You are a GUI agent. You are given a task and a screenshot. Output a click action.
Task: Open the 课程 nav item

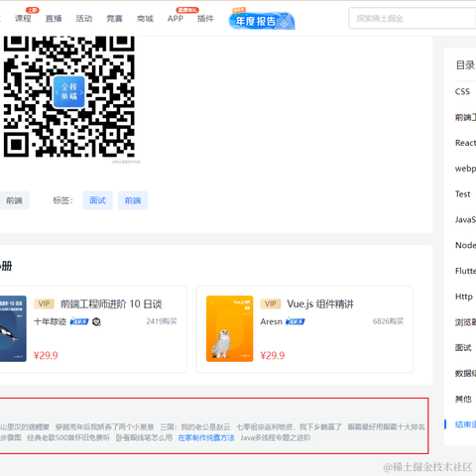(x=23, y=19)
